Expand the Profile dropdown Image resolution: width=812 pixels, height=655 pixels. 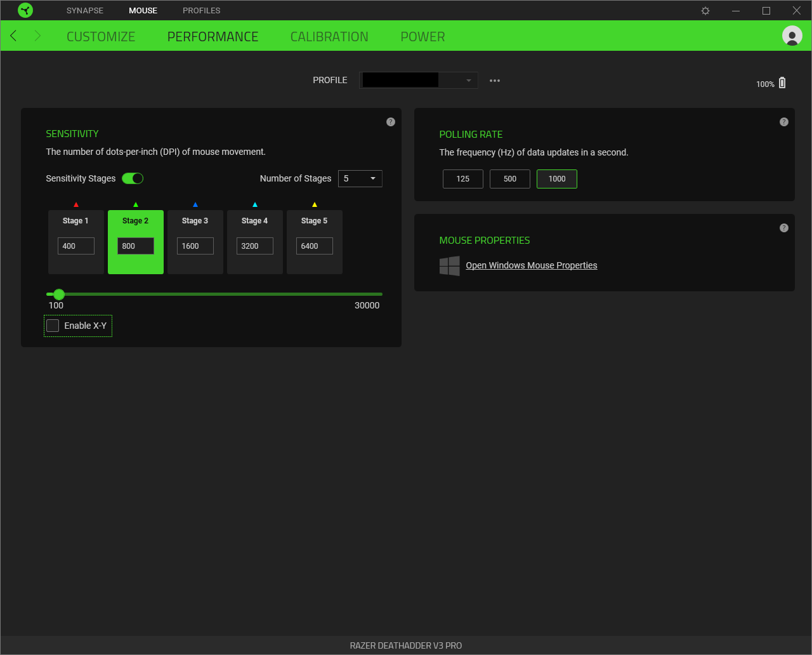point(468,80)
